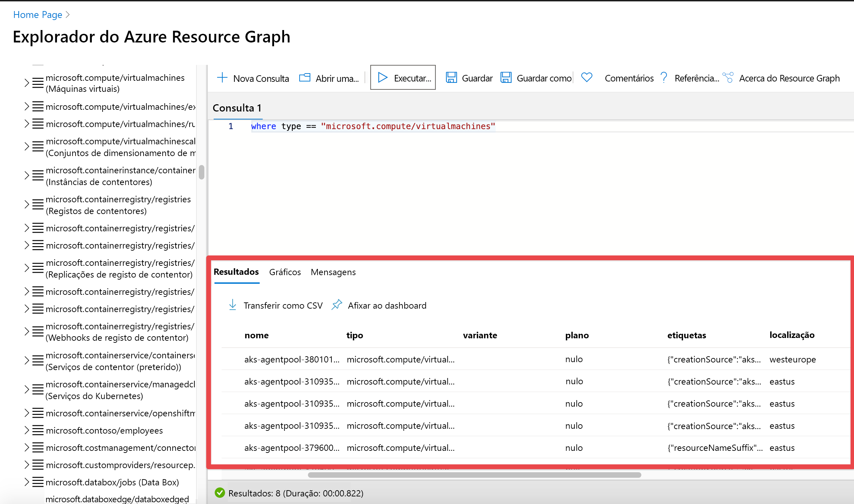This screenshot has width=854, height=504.
Task: Click the table icon of Registos de contentores
Action: pos(38,205)
